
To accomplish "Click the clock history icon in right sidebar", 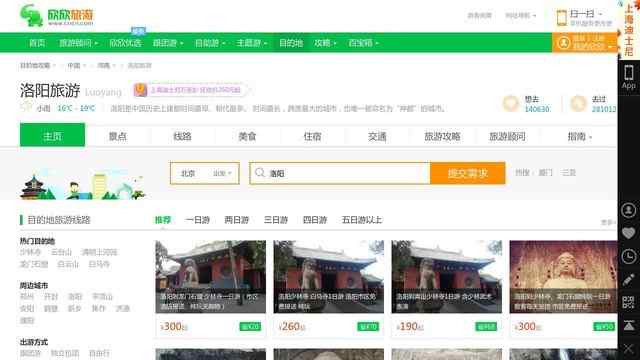I will [629, 257].
